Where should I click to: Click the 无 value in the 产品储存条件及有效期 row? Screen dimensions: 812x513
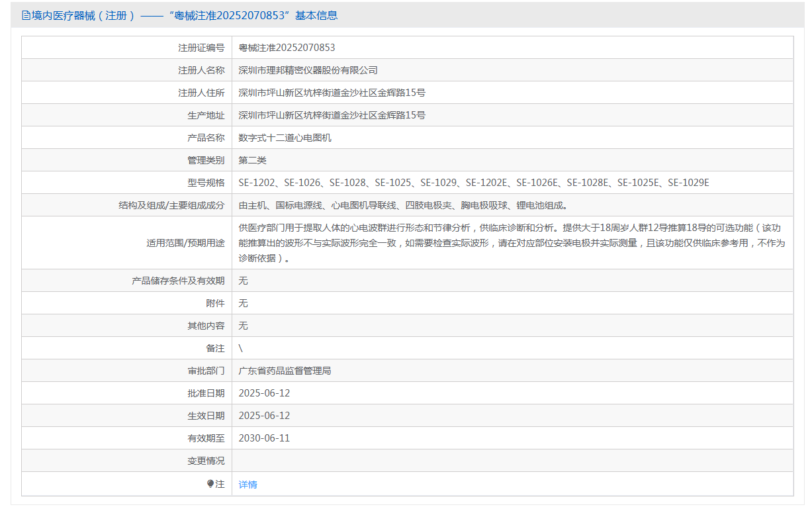(x=243, y=281)
